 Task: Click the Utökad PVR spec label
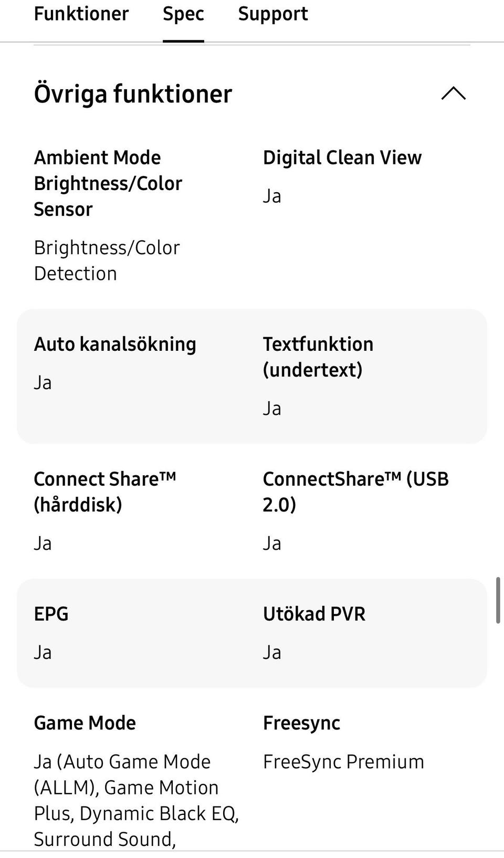click(x=314, y=614)
